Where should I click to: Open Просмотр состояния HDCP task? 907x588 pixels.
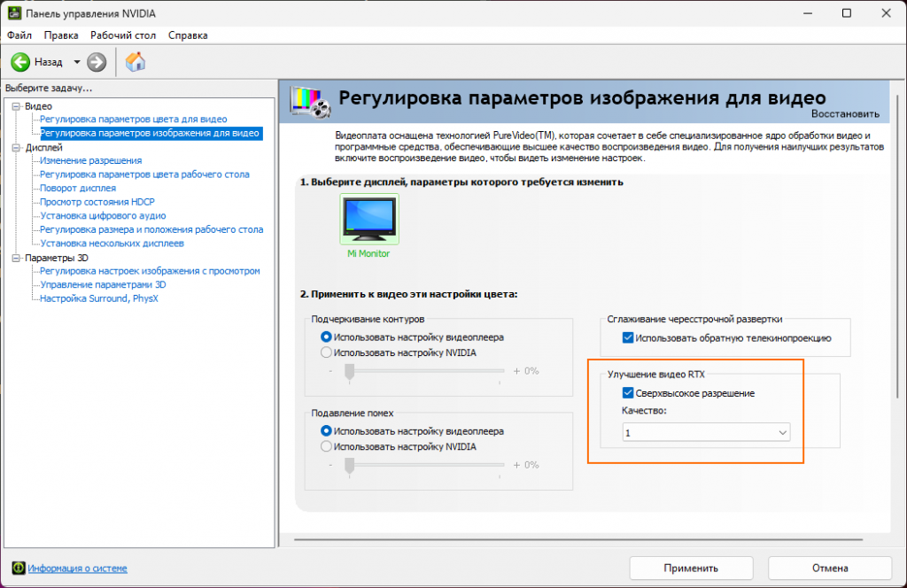97,202
